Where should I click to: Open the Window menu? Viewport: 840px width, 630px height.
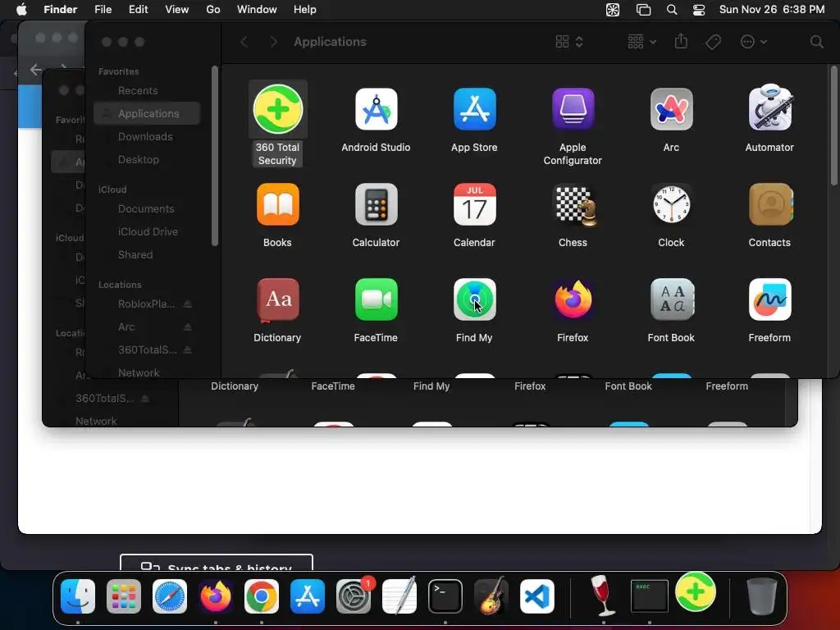(257, 10)
